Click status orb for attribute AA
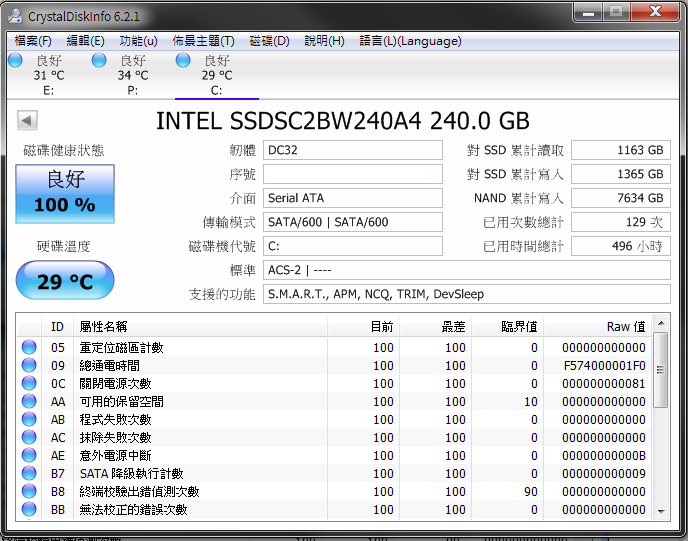 (x=29, y=401)
